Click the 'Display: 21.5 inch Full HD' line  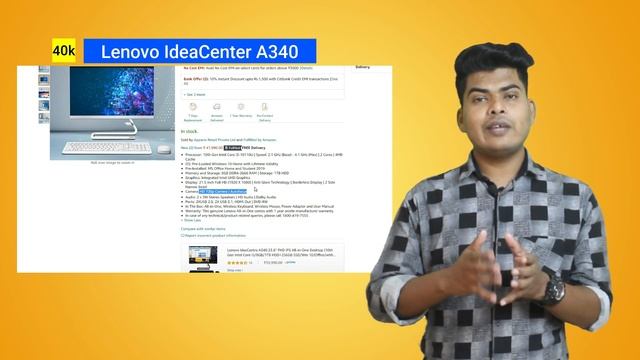[260, 184]
